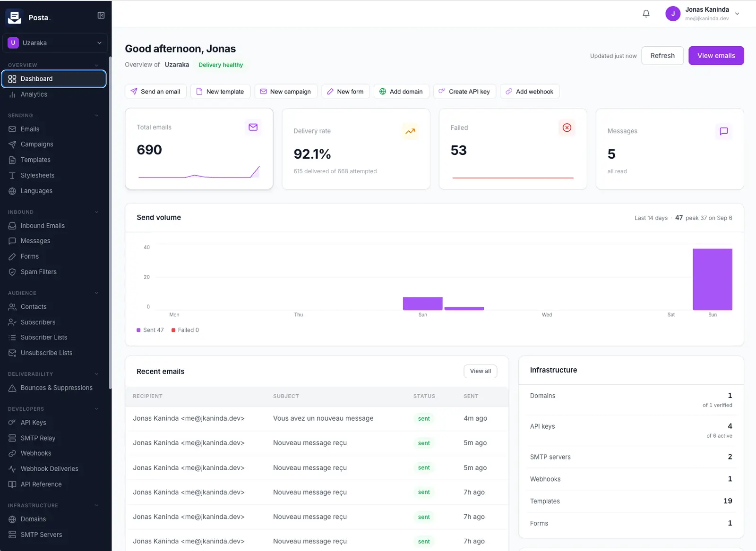Click Send an email quick action
This screenshot has height=551, width=756.
(x=155, y=92)
